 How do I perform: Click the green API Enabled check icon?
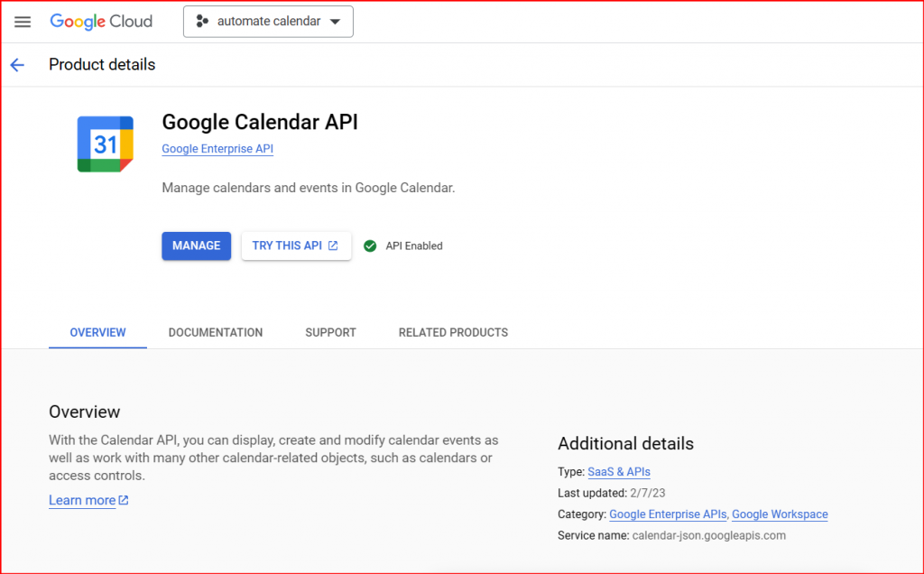click(370, 245)
